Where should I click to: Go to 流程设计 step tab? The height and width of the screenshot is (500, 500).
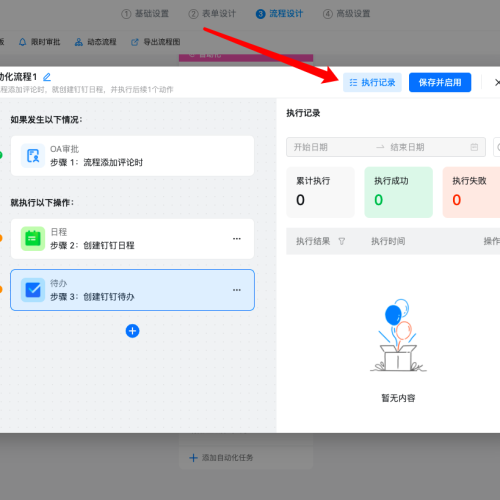tap(279, 14)
